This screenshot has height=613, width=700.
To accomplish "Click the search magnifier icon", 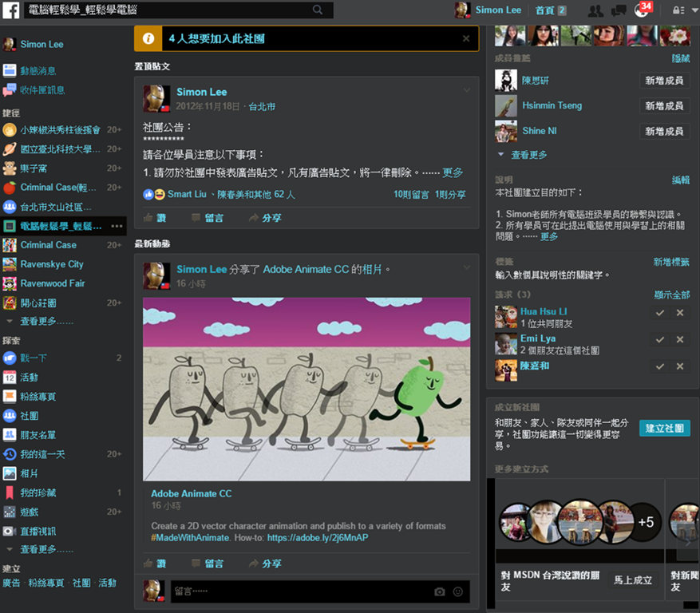I will (318, 10).
